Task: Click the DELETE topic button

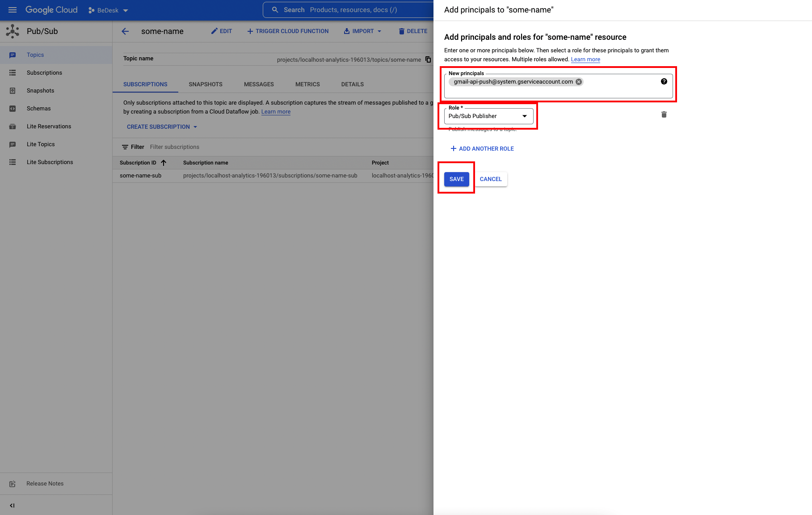Action: tap(413, 31)
